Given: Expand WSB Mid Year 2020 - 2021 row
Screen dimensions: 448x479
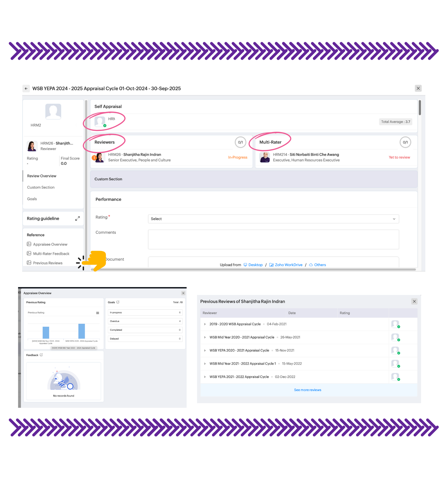Looking at the screenshot, I should [x=205, y=337].
